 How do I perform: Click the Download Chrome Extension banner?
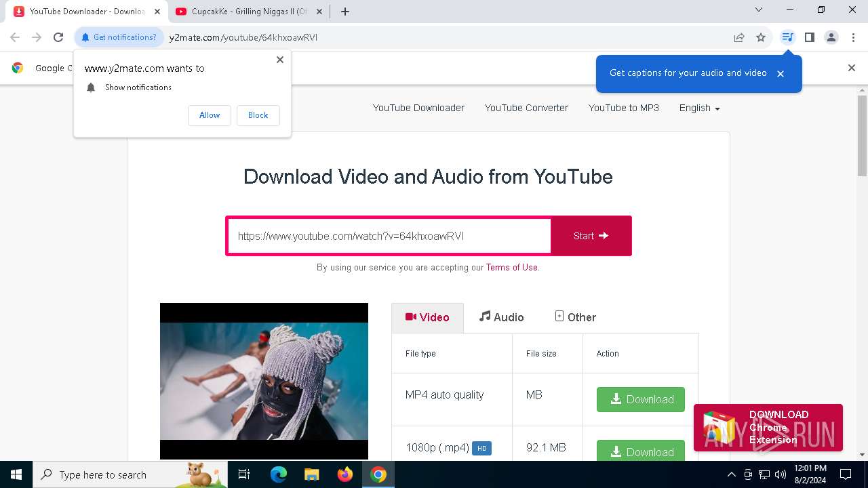[x=768, y=428]
